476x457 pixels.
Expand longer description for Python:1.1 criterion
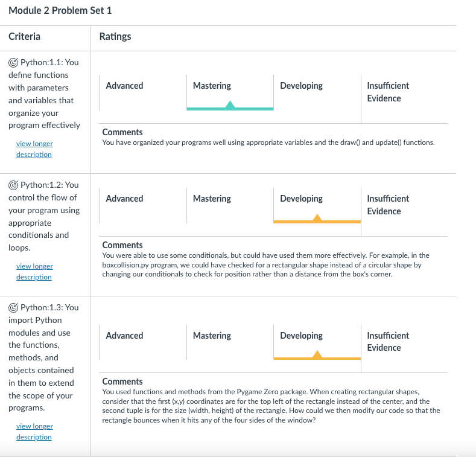click(x=34, y=149)
